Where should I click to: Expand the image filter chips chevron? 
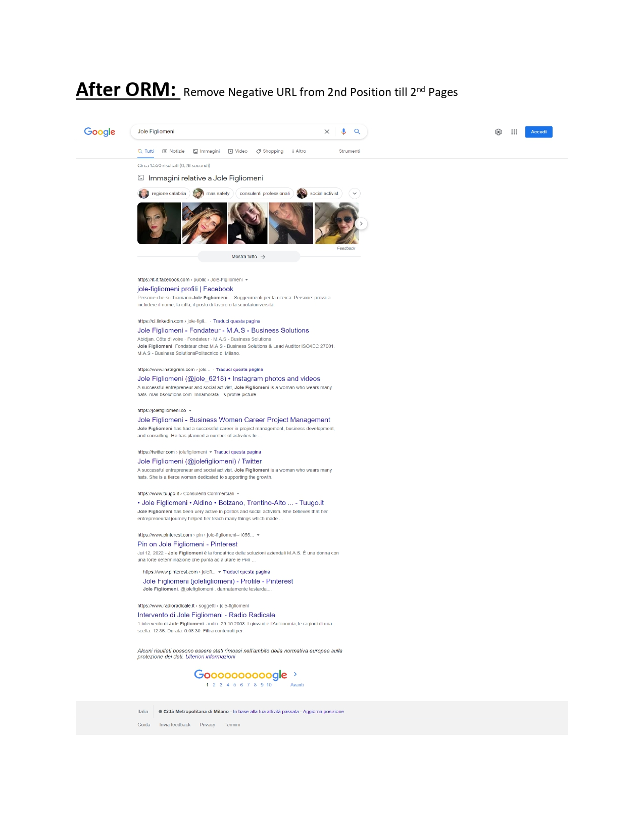point(355,194)
